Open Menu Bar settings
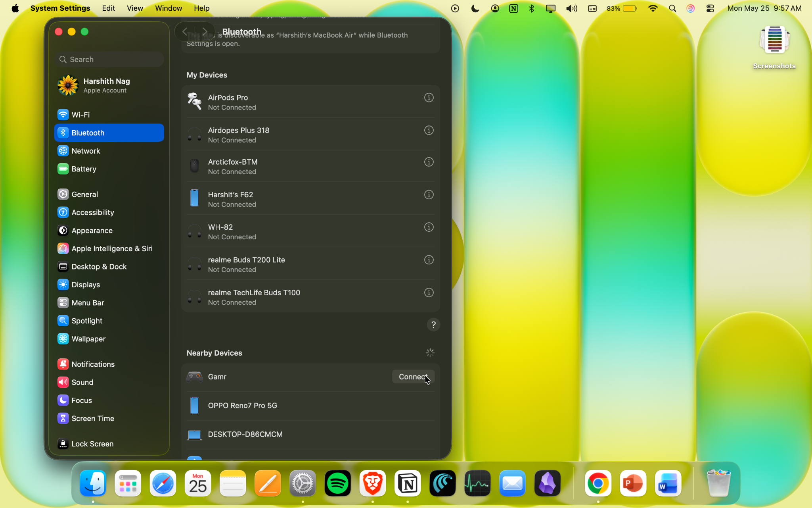The height and width of the screenshot is (508, 812). pyautogui.click(x=109, y=303)
